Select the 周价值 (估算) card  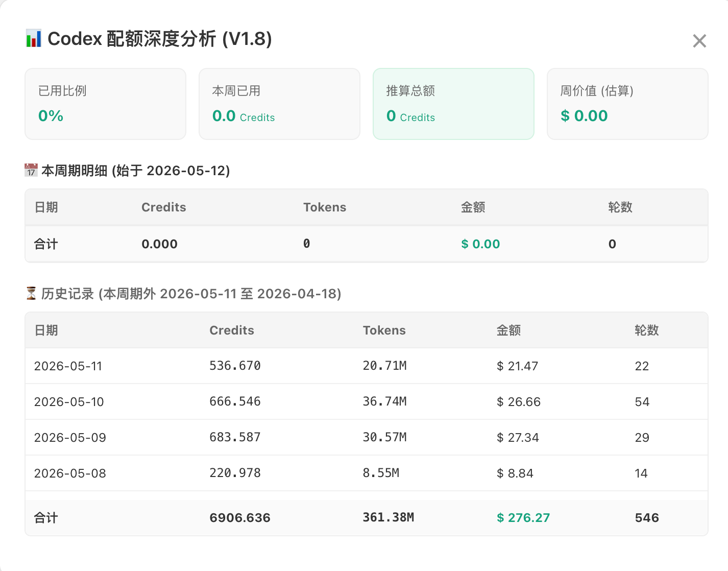(x=627, y=104)
